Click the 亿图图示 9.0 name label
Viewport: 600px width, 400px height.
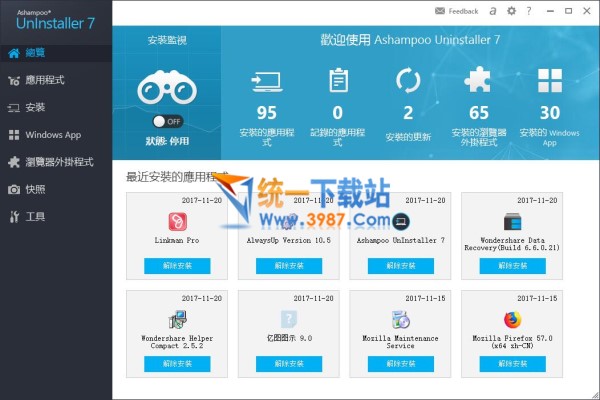coord(289,338)
